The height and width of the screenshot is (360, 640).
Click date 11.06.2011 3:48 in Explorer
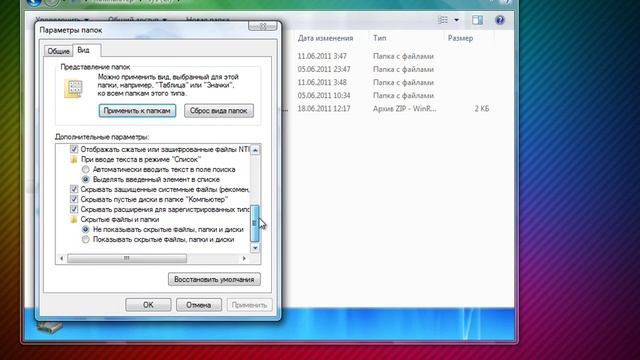pyautogui.click(x=322, y=82)
